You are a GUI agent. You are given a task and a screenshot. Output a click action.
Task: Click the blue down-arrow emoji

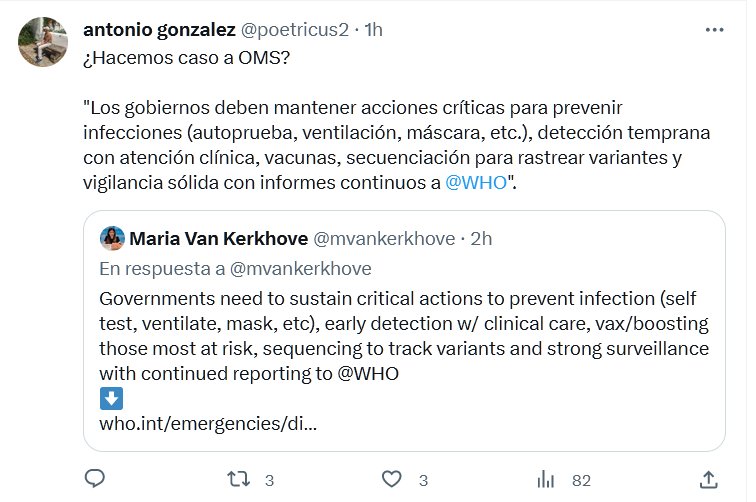[x=111, y=398]
